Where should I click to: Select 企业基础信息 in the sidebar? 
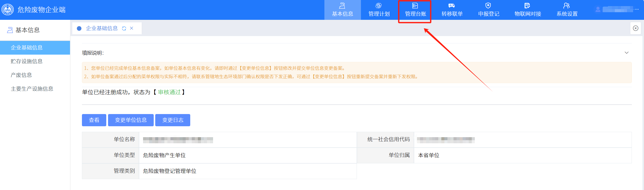click(35, 47)
